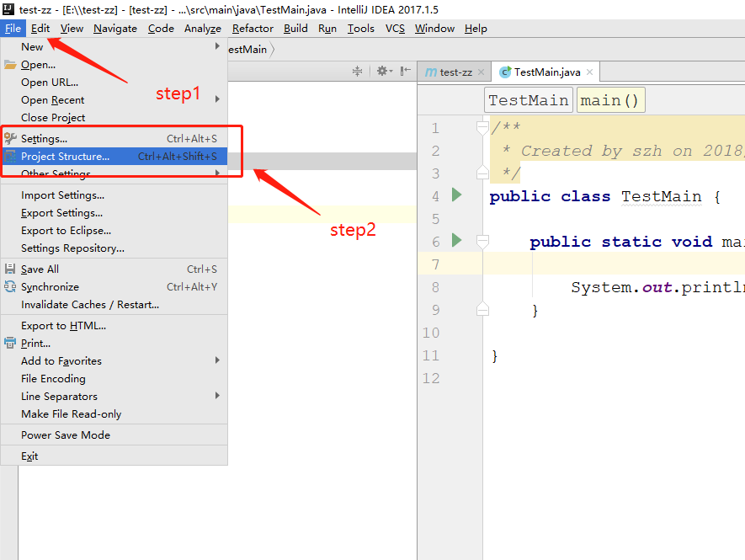Click the hide tool window icon

point(405,72)
